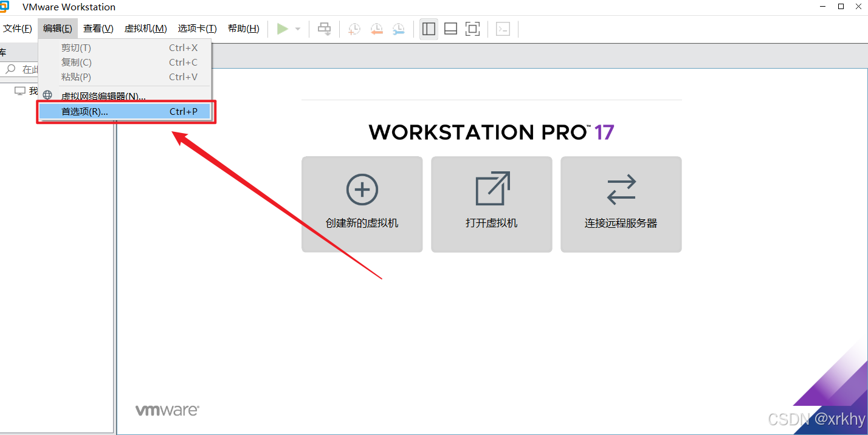Toggle the library sidebar view icon
This screenshot has width=868, height=435.
click(429, 29)
